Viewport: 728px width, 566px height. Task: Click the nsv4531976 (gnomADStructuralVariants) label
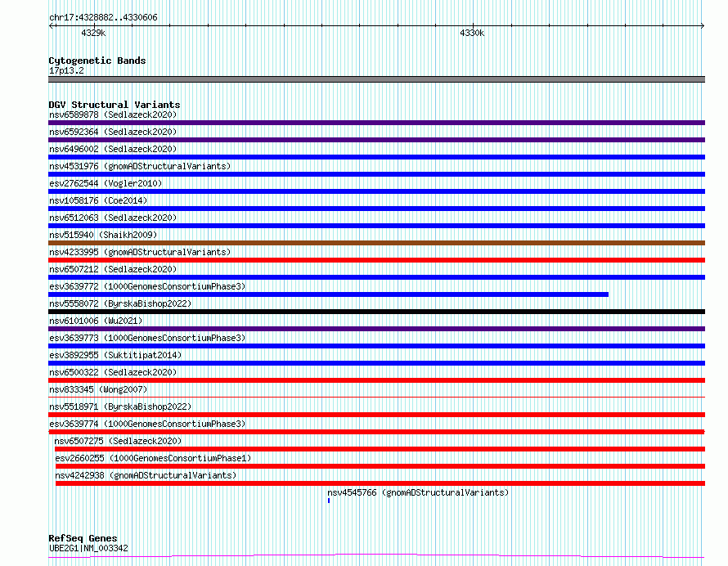140,166
